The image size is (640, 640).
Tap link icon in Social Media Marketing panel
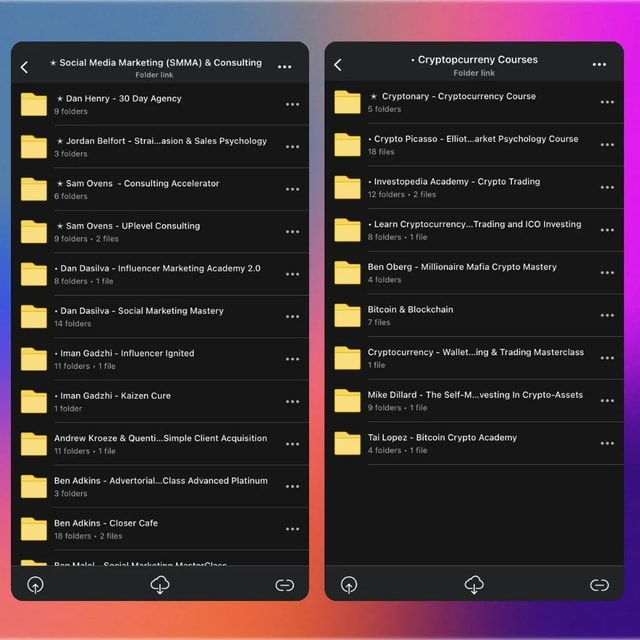coord(284,585)
